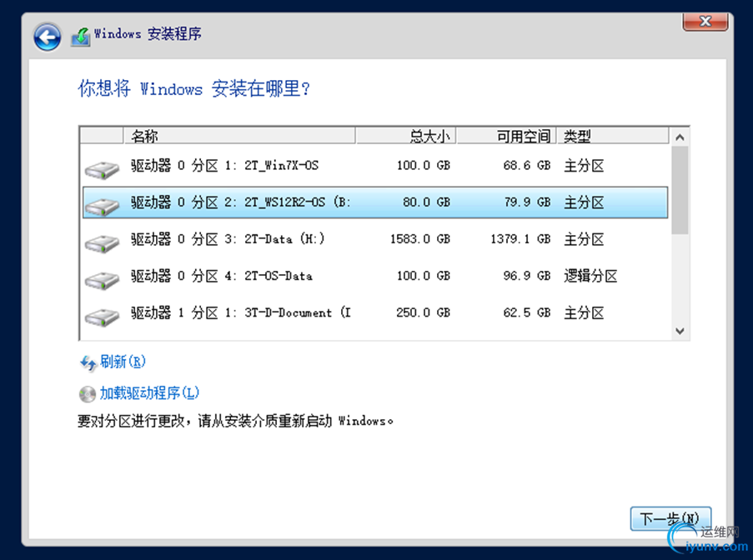753x560 pixels.
Task: Click the 逻辑分区 type cell
Action: pyautogui.click(x=590, y=276)
